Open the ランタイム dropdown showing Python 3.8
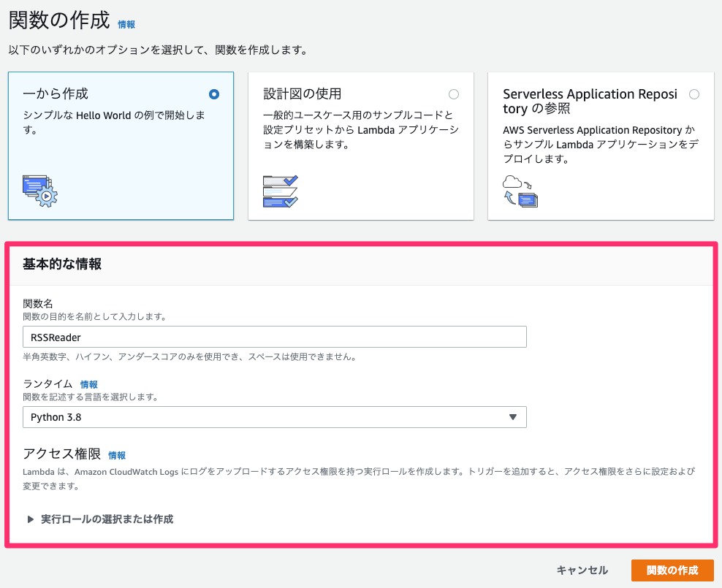The image size is (722, 588). (275, 417)
